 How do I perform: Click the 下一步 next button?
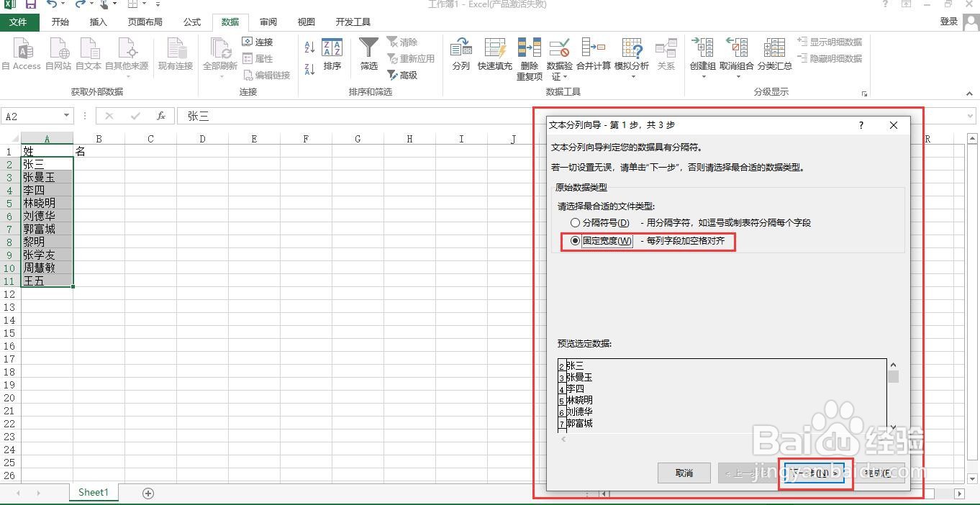point(813,473)
